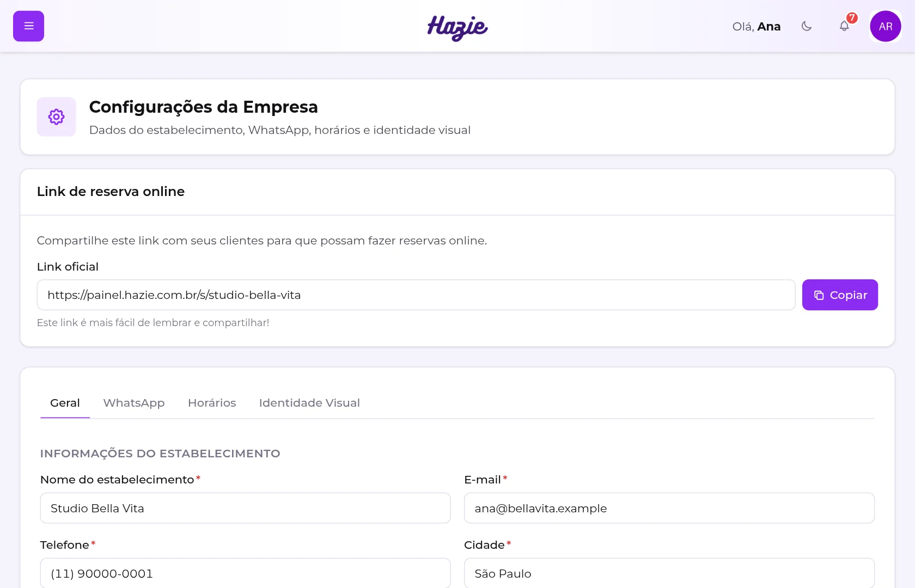Click the Hazie logo
915x588 pixels.
tap(457, 27)
